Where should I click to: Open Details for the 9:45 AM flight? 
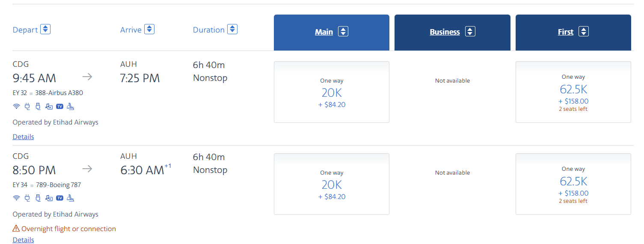click(x=23, y=137)
